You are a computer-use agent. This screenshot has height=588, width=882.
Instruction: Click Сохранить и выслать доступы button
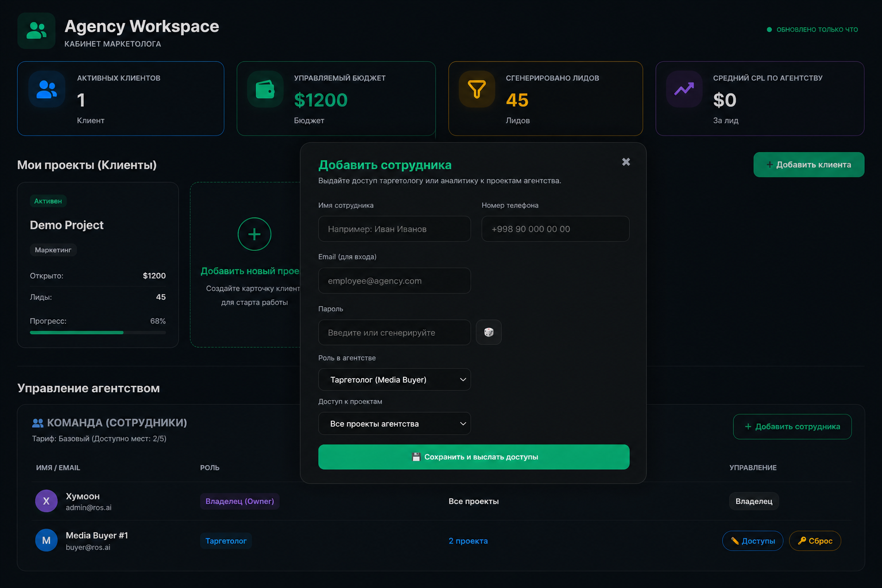click(x=474, y=457)
